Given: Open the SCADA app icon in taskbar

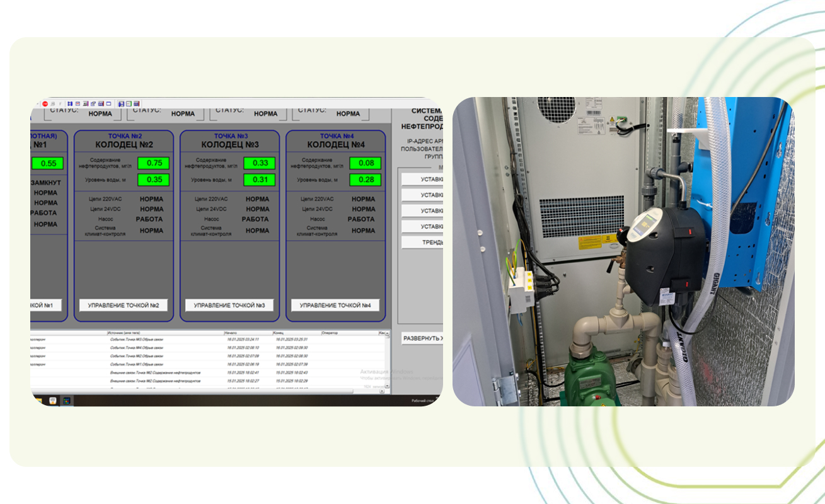Looking at the screenshot, I should pyautogui.click(x=67, y=401).
